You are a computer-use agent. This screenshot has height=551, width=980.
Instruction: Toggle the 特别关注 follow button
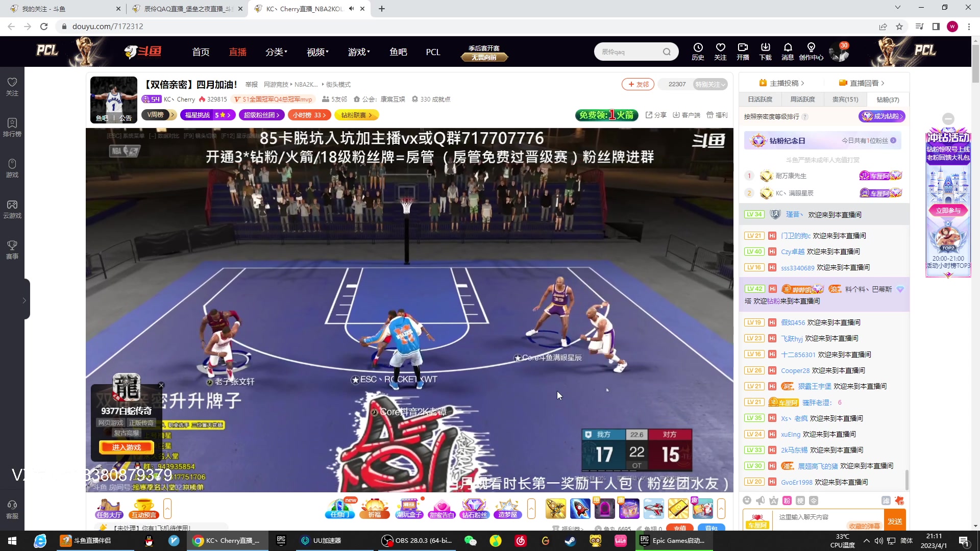(x=710, y=84)
